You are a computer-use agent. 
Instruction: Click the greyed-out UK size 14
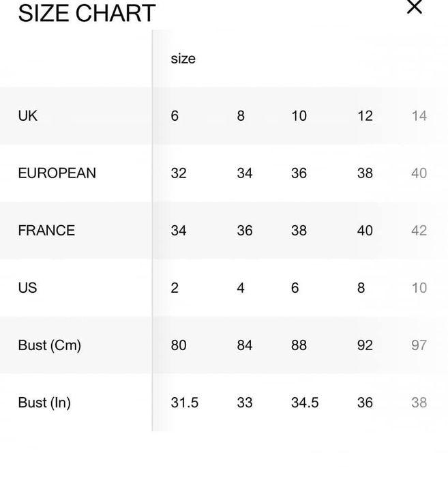(419, 116)
